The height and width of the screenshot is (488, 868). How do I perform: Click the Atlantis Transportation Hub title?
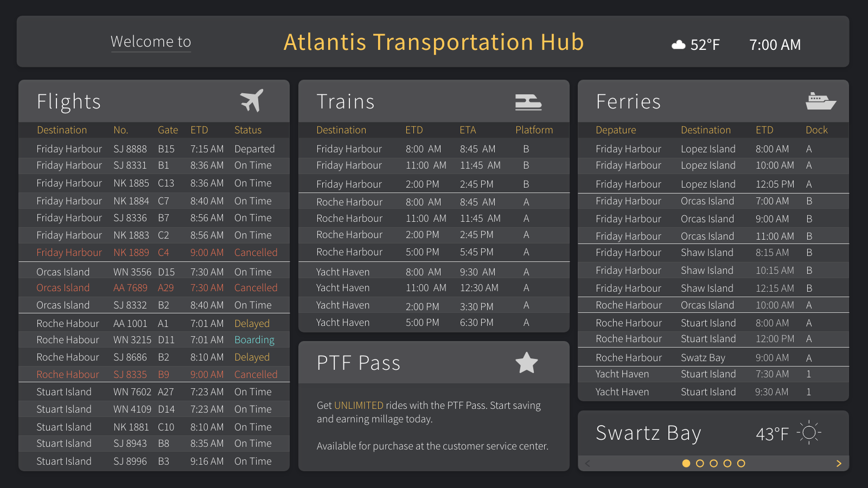(x=433, y=42)
